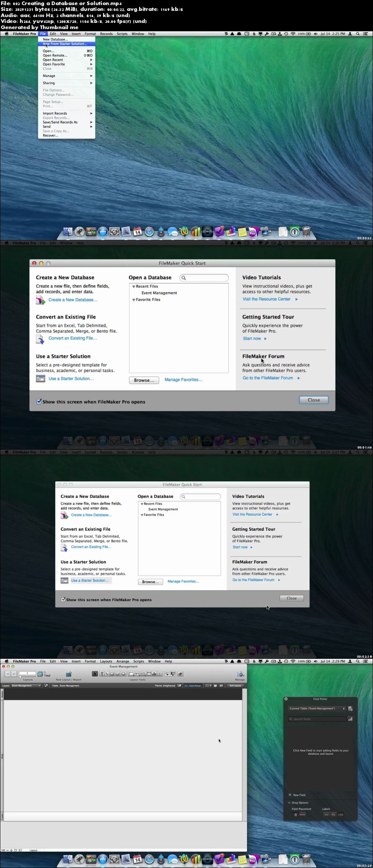
Task: Select the Text tool in Layout Tools
Action: [x=102, y=674]
